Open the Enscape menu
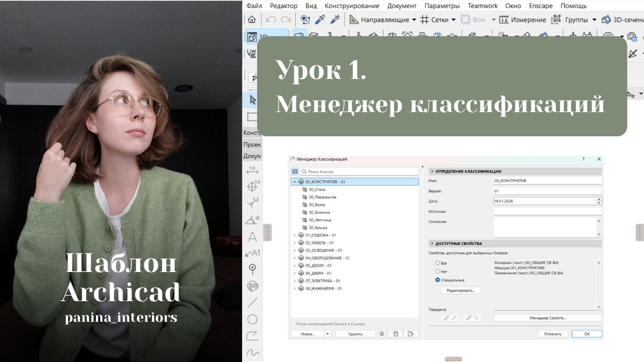Image resolution: width=644 pixels, height=362 pixels. (541, 6)
